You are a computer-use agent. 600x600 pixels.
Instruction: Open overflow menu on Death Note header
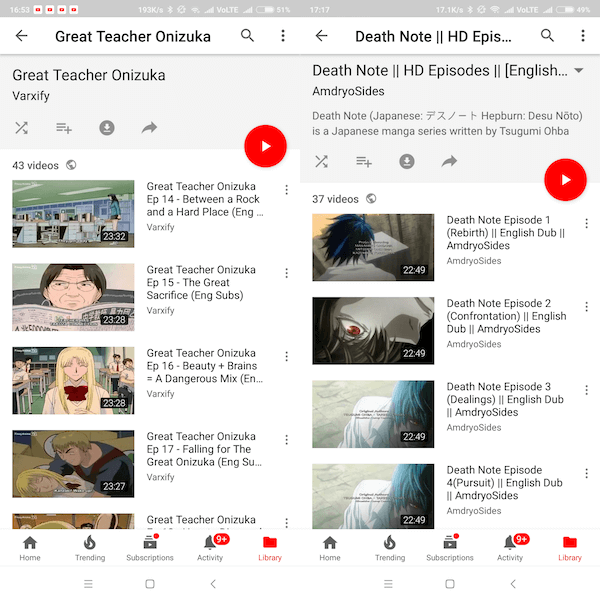click(x=583, y=36)
